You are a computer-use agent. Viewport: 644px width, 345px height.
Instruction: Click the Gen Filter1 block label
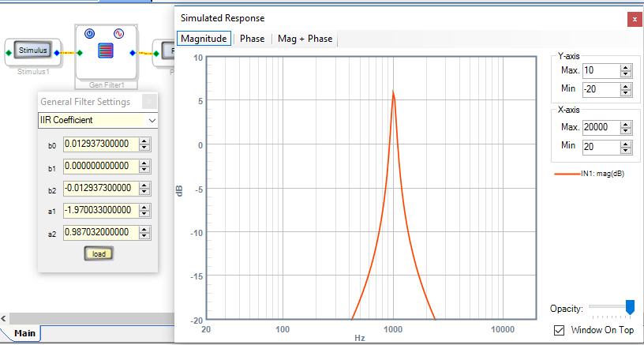pos(107,85)
